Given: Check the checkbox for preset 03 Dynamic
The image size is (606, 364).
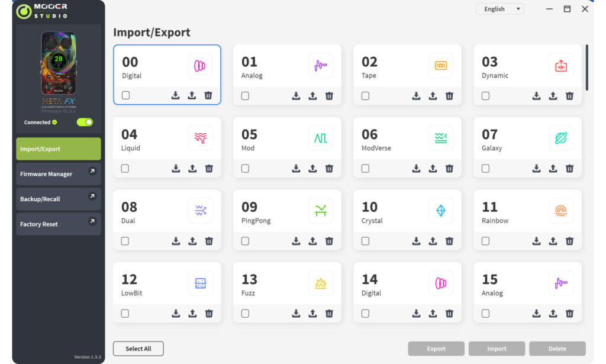Looking at the screenshot, I should point(485,96).
